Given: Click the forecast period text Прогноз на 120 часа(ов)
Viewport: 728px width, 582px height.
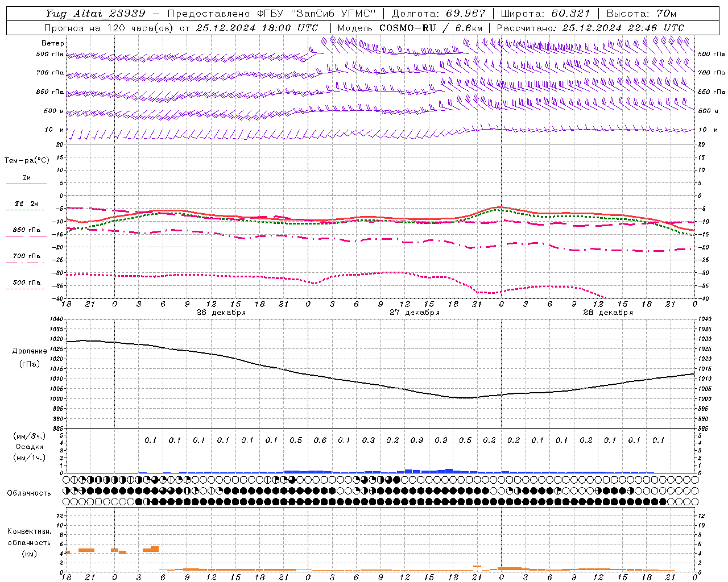Looking at the screenshot, I should (109, 28).
